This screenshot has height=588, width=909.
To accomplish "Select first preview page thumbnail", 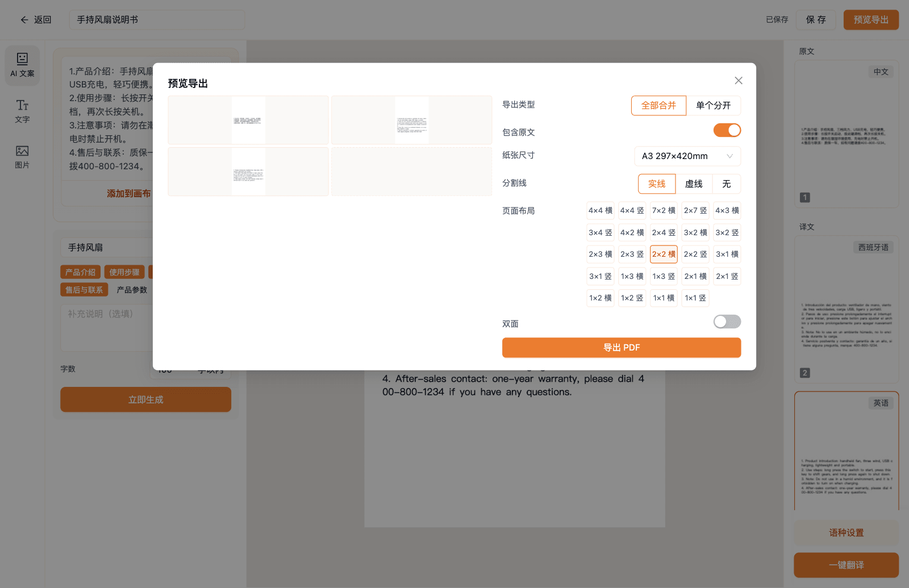I will (248, 120).
